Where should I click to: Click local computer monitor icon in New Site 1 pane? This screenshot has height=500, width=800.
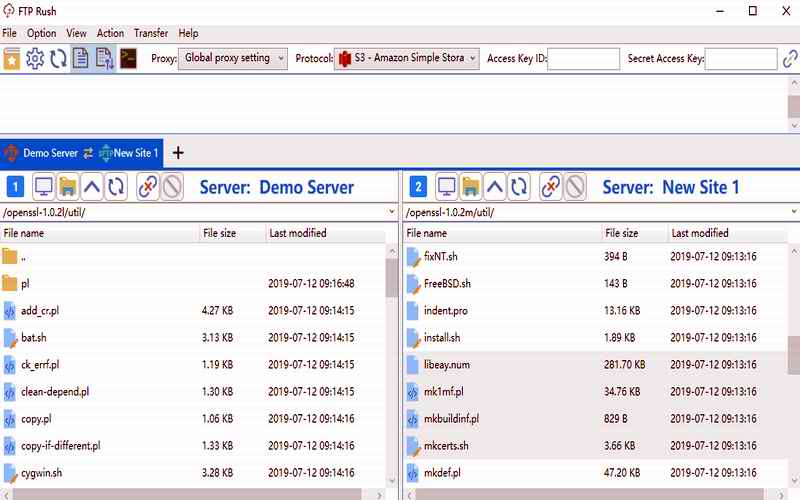point(446,186)
